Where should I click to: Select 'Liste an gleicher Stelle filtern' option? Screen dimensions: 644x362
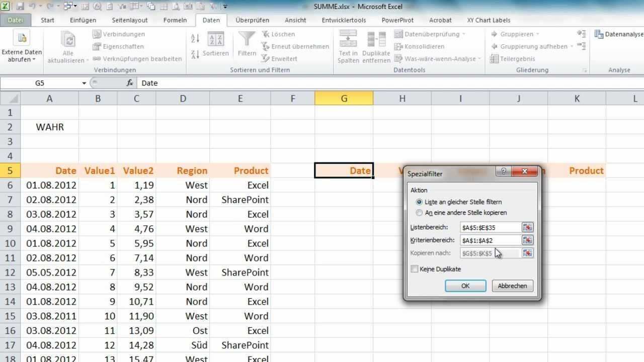tap(420, 202)
